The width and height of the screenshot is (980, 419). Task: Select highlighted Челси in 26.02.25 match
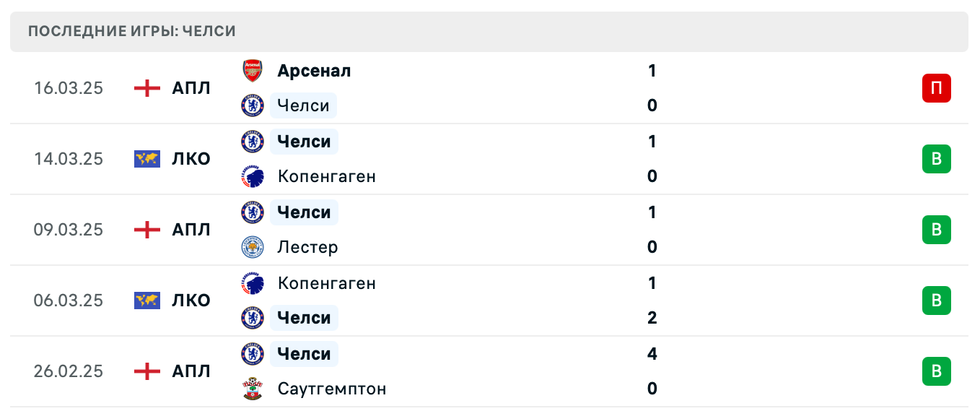[x=304, y=354]
